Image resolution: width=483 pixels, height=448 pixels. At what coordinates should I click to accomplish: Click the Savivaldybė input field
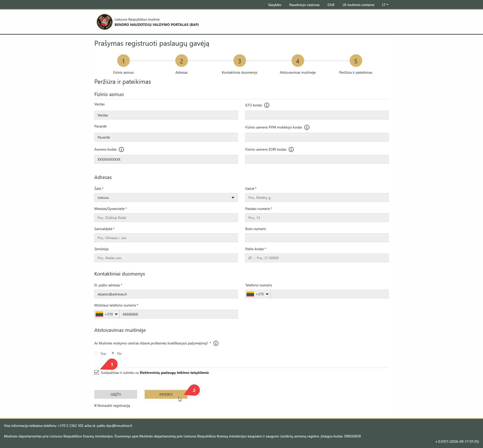(166, 238)
